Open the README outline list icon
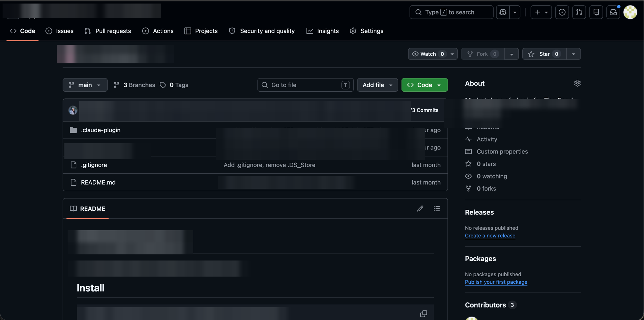Image resolution: width=644 pixels, height=320 pixels. tap(437, 209)
